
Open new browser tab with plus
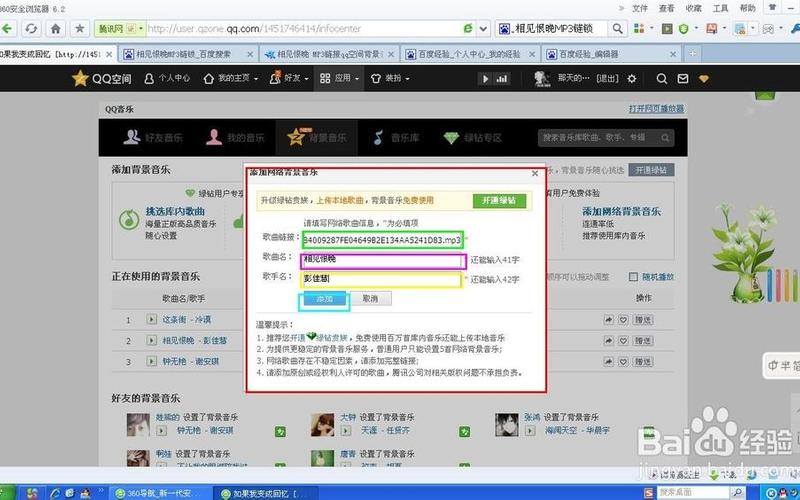[692, 54]
